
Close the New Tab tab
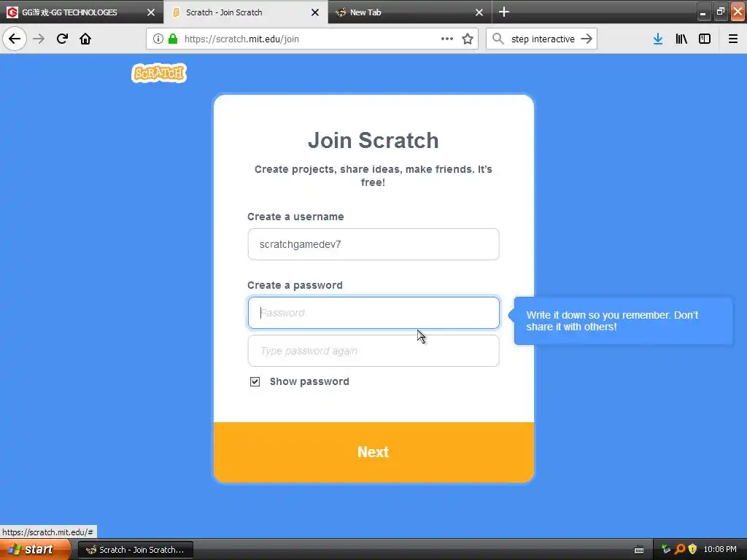tap(479, 12)
